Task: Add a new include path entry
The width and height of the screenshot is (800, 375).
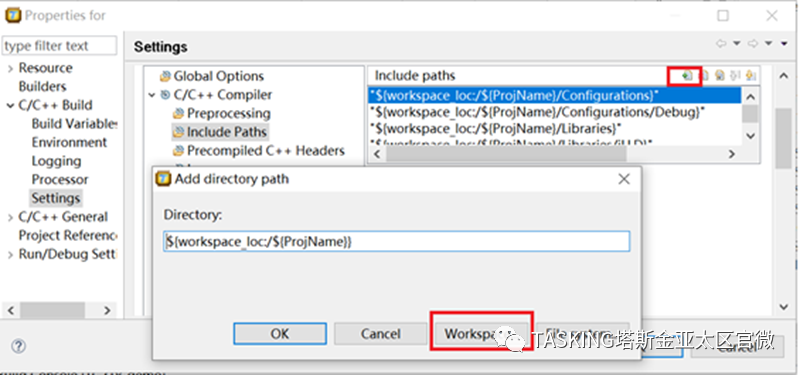Action: (x=687, y=76)
